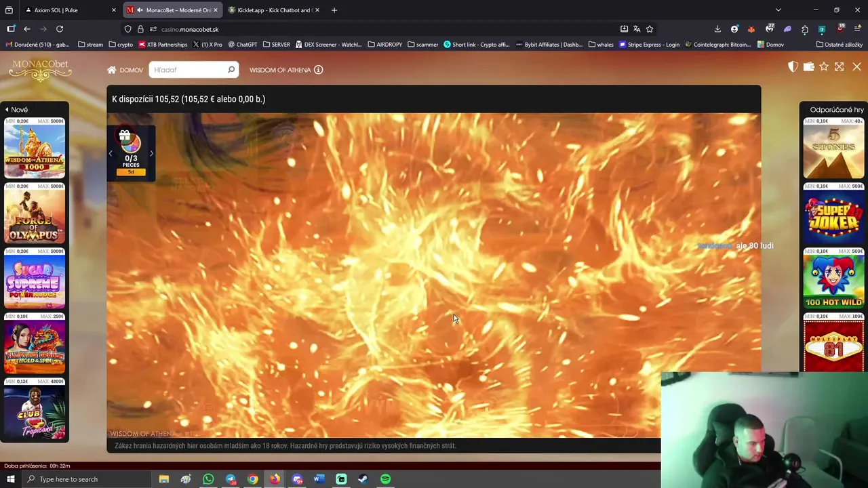
Task: Mute audio on MonacoBet tab speaker icon
Action: (x=140, y=10)
